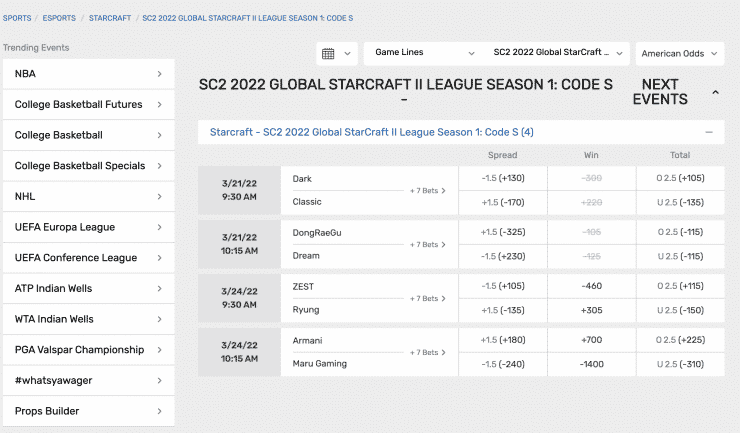Collapse Starcraft league group with minus icon

(x=709, y=132)
